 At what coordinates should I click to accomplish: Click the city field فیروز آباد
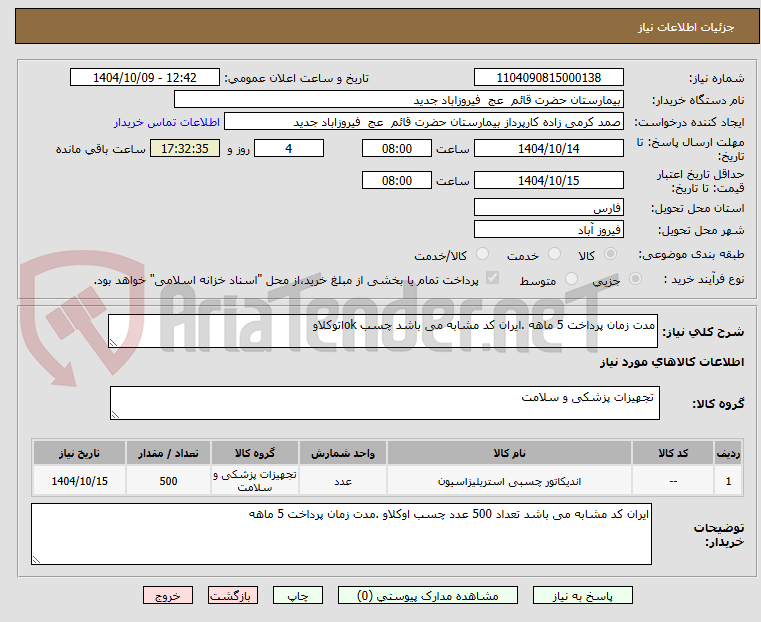point(548,229)
